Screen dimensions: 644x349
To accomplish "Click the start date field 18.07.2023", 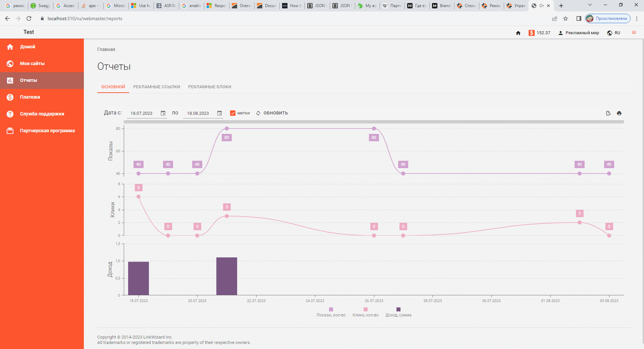I will pos(142,113).
